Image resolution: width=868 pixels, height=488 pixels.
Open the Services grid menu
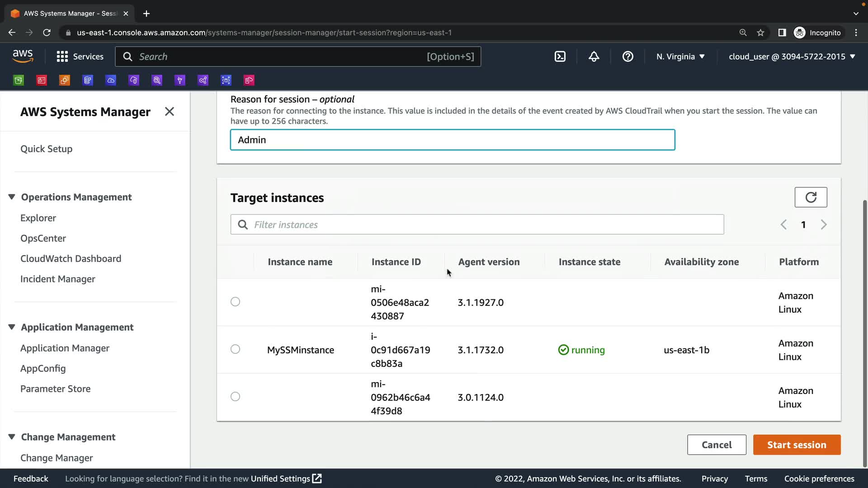(80, 56)
